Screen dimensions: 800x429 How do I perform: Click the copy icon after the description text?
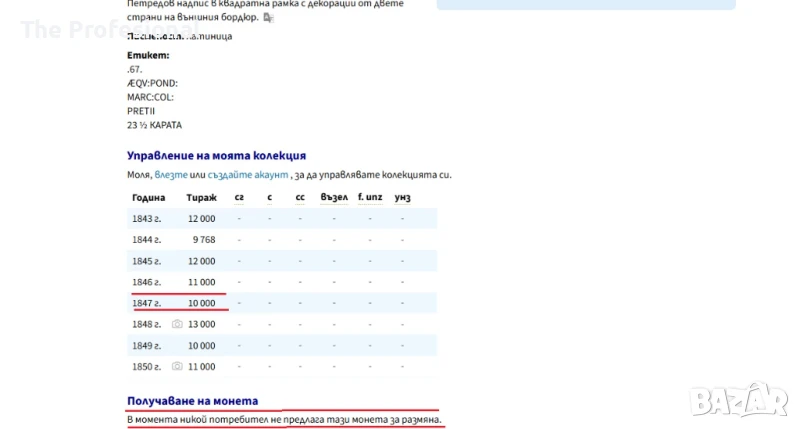[268, 18]
